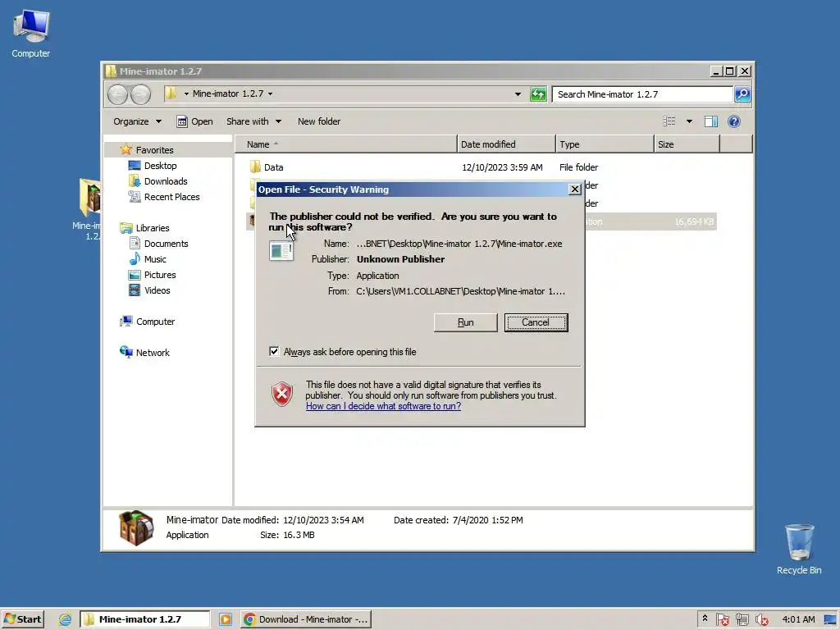The width and height of the screenshot is (840, 630).
Task: Open 'How can I decide what software to run?' link
Action: 383,406
